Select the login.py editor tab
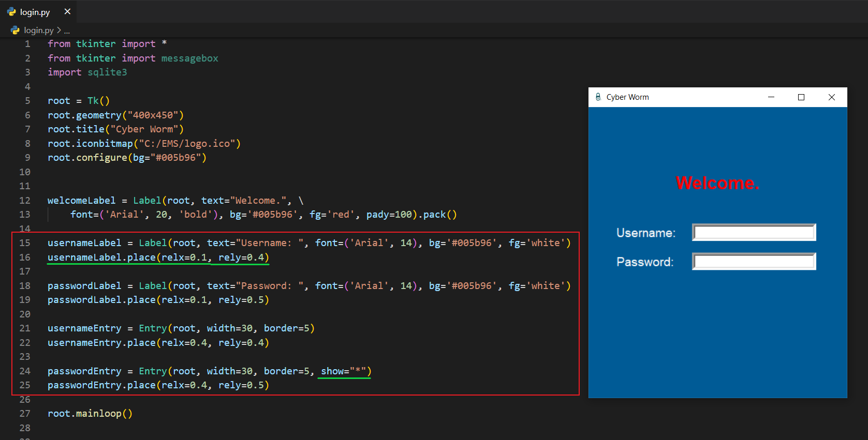 pyautogui.click(x=35, y=12)
